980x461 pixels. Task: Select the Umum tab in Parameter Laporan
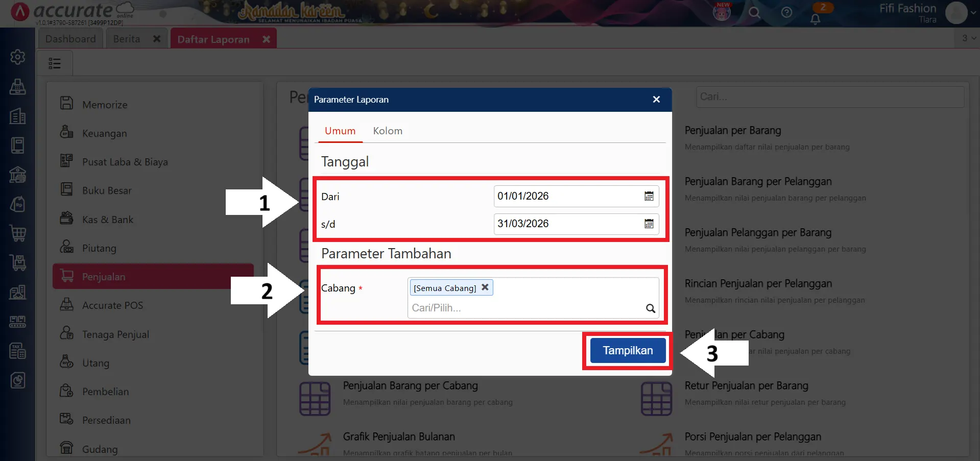(x=340, y=131)
